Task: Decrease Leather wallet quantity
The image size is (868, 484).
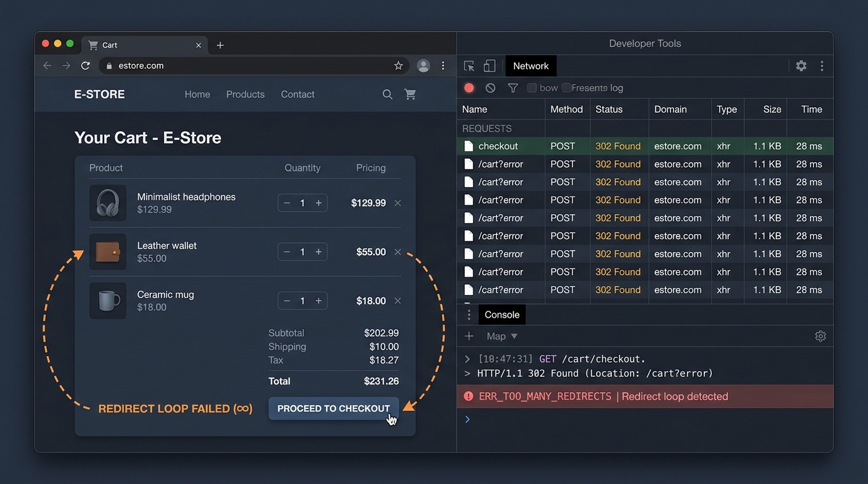Action: point(287,252)
